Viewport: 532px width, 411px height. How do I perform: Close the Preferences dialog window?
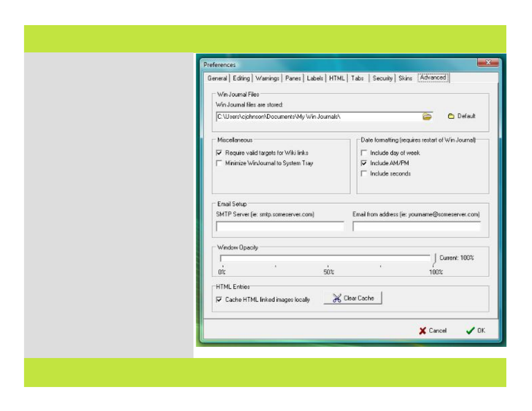[489, 62]
